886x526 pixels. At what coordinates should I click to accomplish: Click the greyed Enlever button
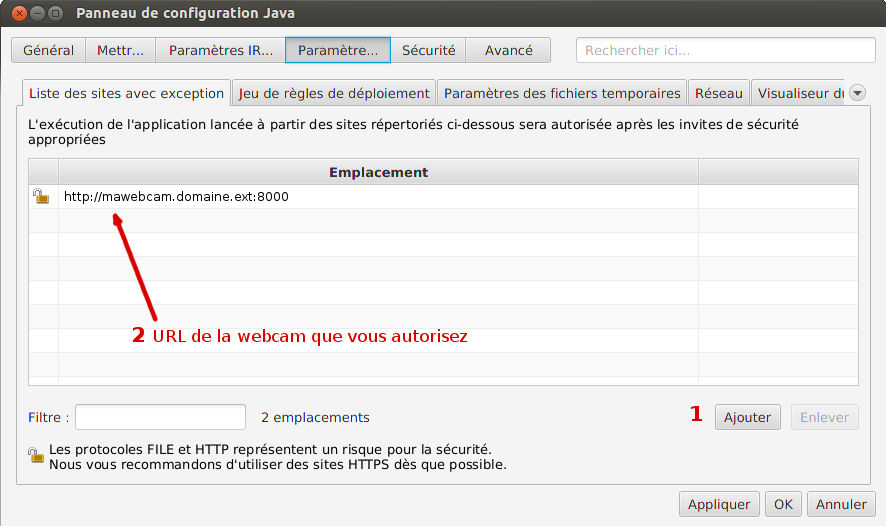[824, 417]
